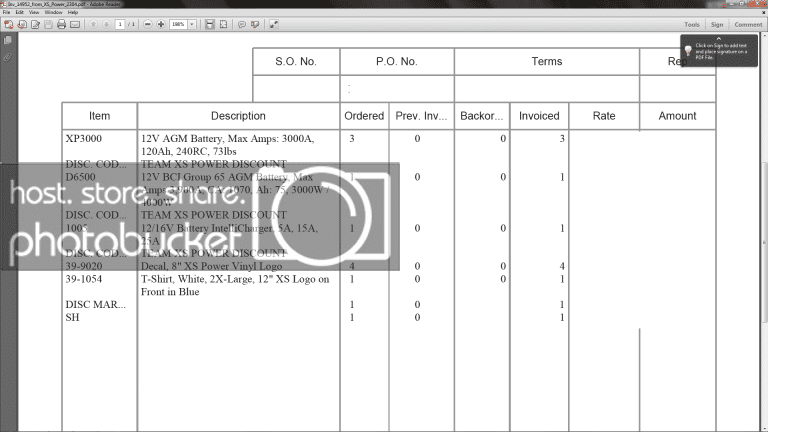Open the Edit menu
The width and height of the screenshot is (800, 432).
tap(19, 12)
